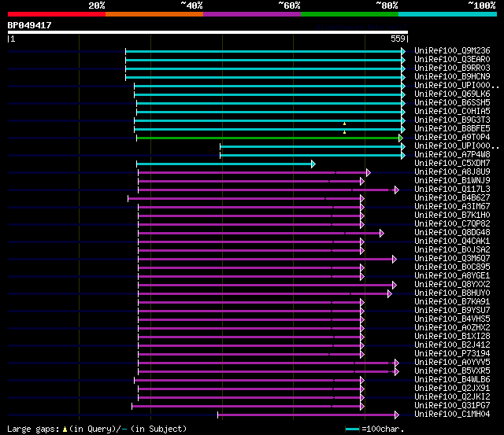Click the arrowhead ending the UniRef100_B4B627 alignment

coord(362,199)
